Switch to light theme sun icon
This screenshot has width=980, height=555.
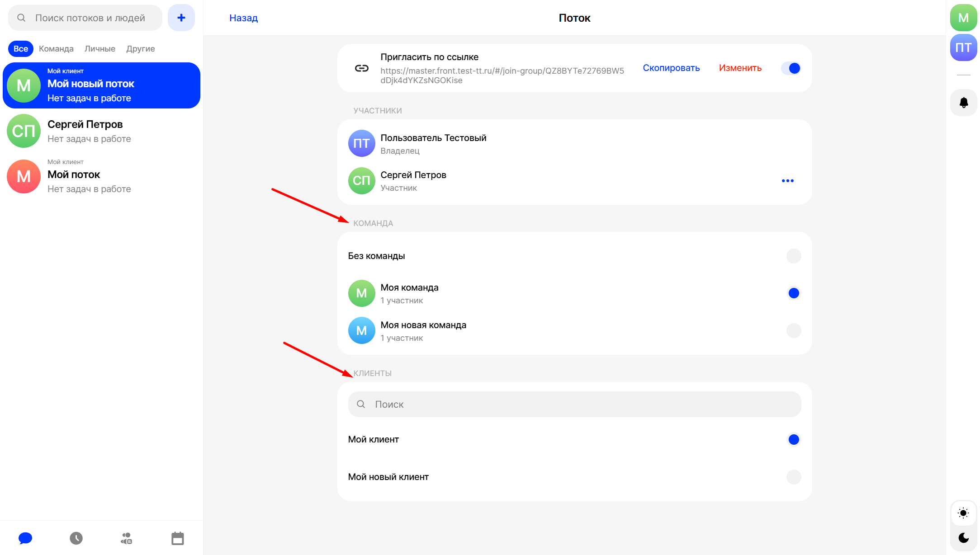(963, 513)
